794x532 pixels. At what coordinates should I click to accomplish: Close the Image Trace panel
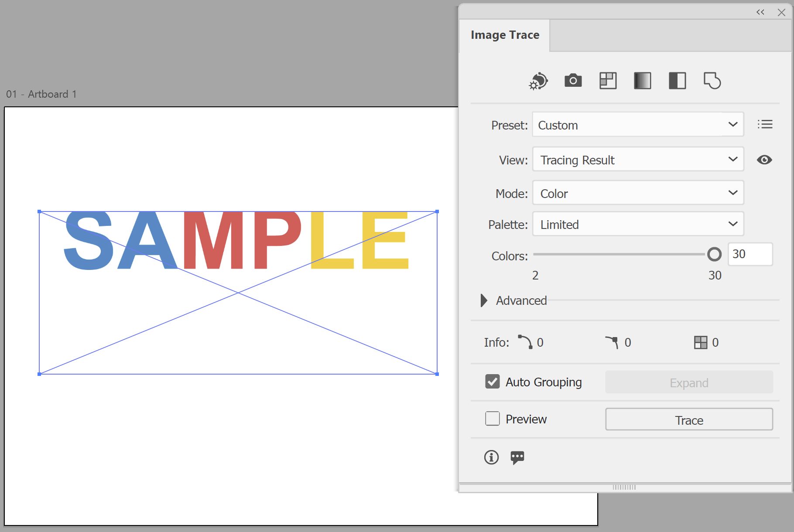(781, 12)
